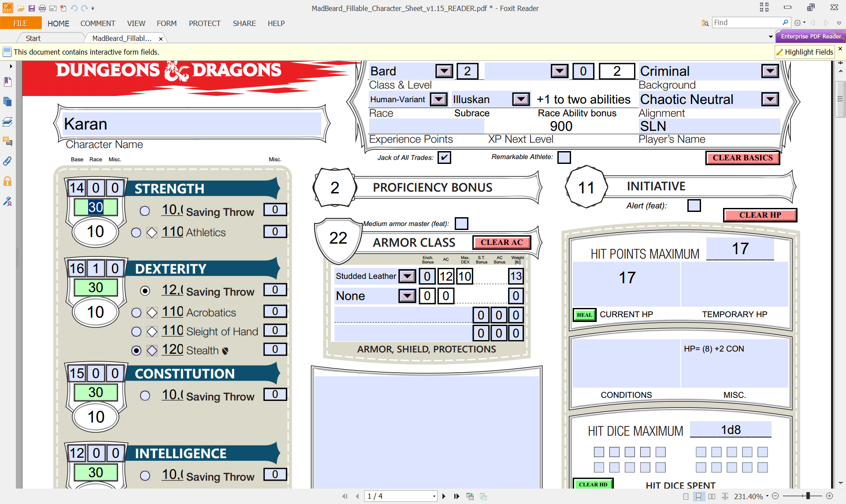Check Medium armor master feat box

click(461, 223)
